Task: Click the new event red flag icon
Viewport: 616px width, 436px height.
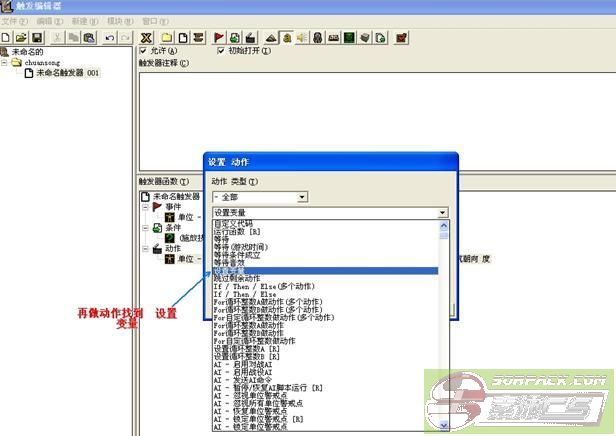Action: click(219, 37)
